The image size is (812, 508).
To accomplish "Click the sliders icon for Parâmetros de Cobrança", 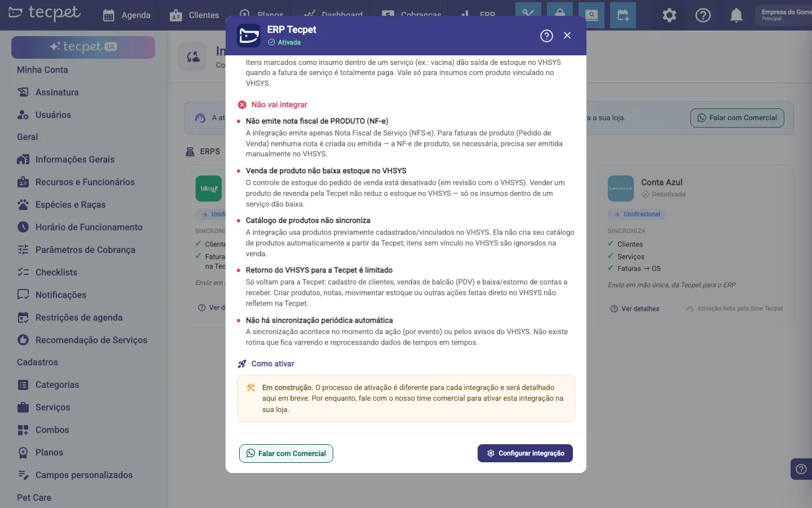I will point(23,249).
